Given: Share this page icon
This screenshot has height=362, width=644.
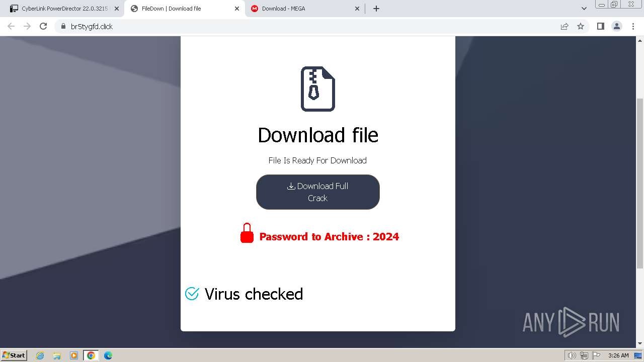Looking at the screenshot, I should point(565,26).
